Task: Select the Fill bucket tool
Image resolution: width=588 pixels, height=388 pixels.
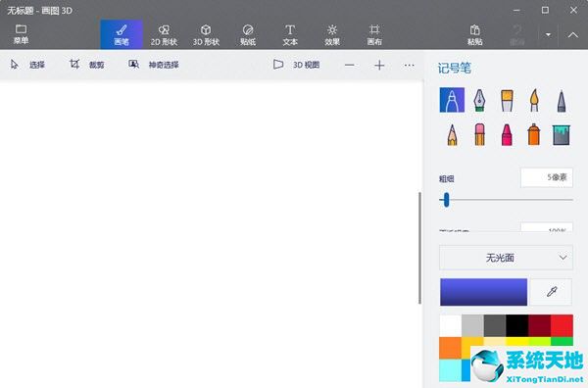Action: coord(561,135)
